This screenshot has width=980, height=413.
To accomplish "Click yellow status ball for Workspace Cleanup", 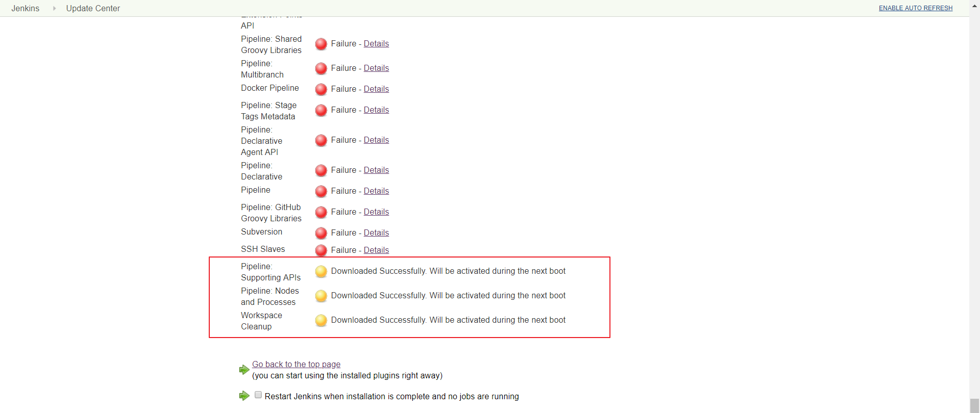I will point(321,320).
